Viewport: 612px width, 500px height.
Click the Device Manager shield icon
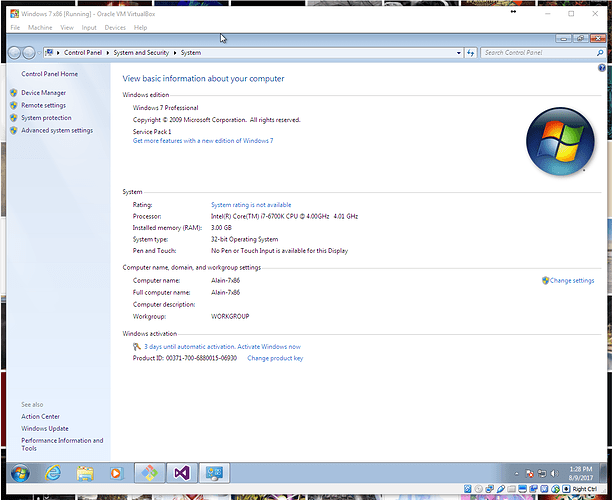(14, 93)
